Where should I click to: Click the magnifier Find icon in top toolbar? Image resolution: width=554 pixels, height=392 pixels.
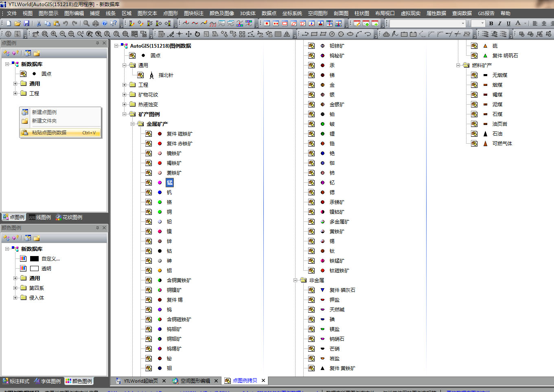point(86,24)
